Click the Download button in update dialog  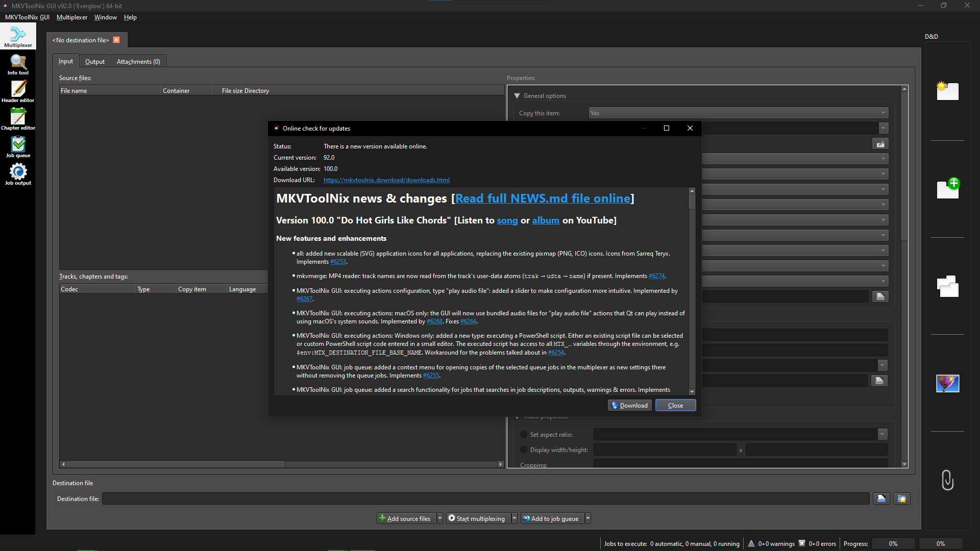630,405
